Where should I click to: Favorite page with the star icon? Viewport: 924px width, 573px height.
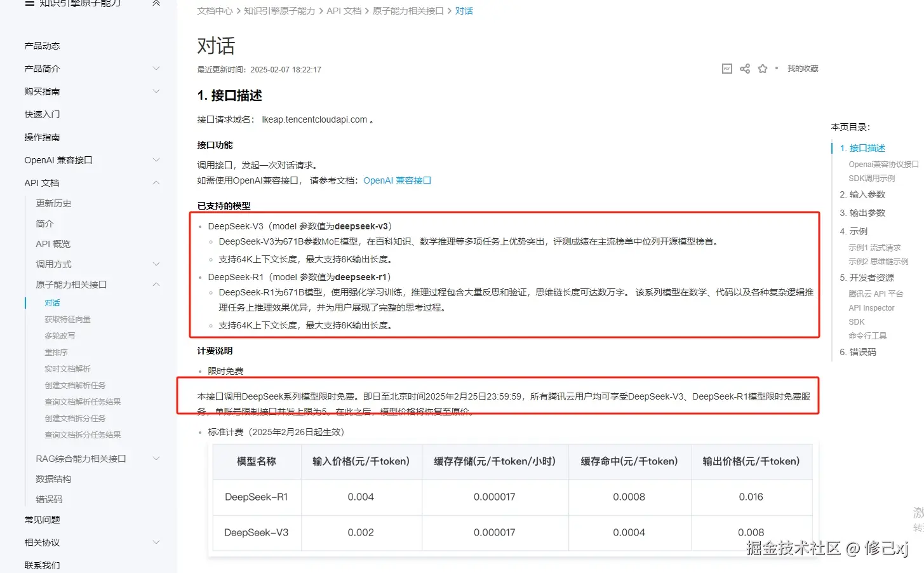pyautogui.click(x=763, y=69)
